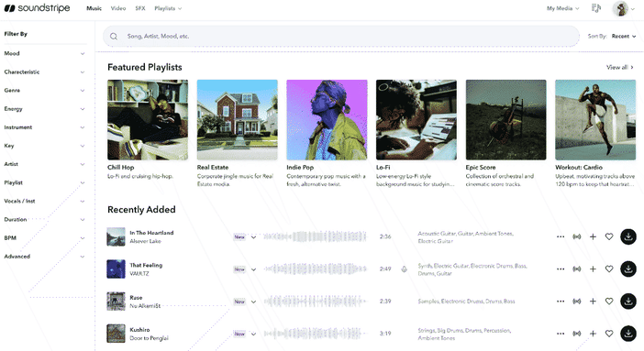The image size is (644, 351).
Task: Open the VAULTZ artist link
Action: (x=139, y=273)
